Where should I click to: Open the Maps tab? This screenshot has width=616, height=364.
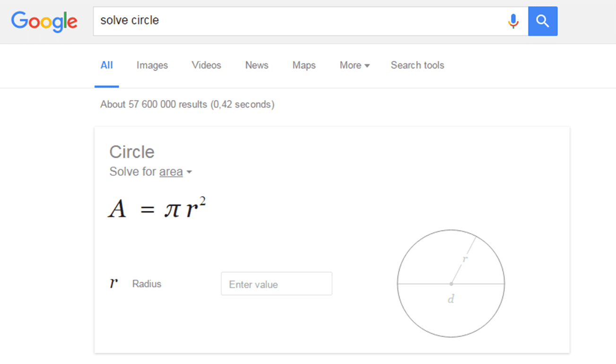[x=304, y=65]
